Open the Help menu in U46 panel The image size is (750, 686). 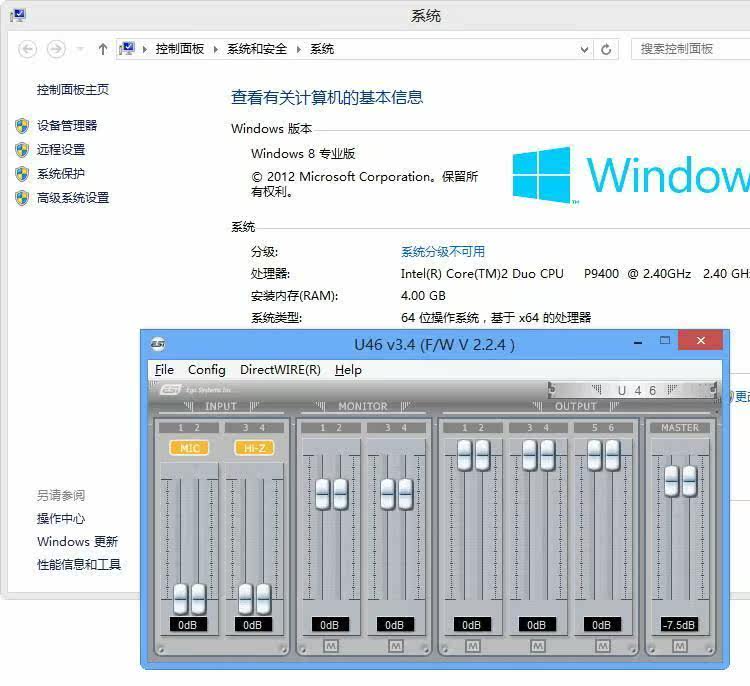tap(348, 370)
